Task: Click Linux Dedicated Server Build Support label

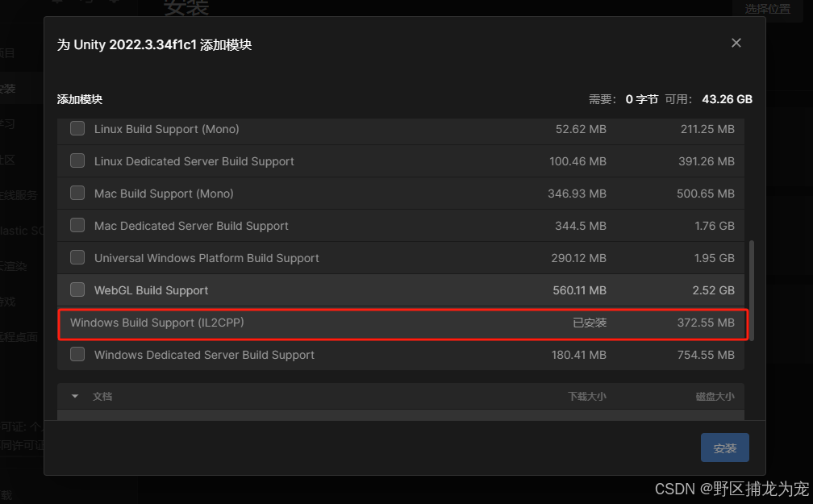Action: [x=194, y=162]
